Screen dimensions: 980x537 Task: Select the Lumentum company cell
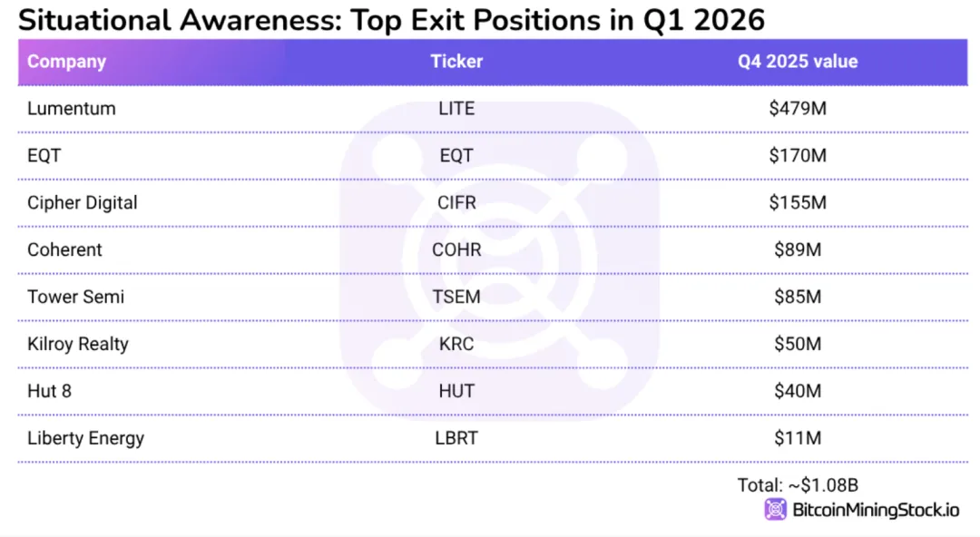coord(72,108)
